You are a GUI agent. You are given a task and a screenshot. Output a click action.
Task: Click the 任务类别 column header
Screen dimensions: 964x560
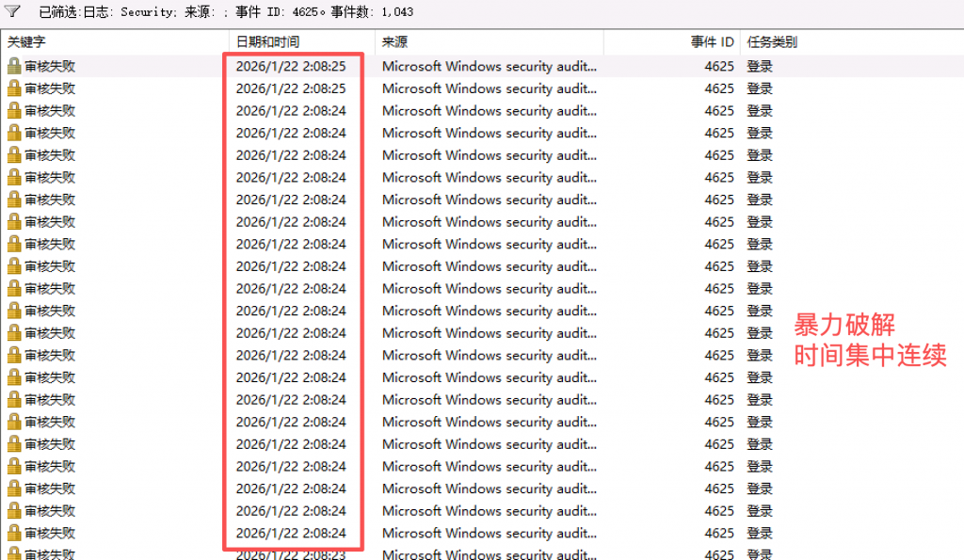click(x=772, y=42)
